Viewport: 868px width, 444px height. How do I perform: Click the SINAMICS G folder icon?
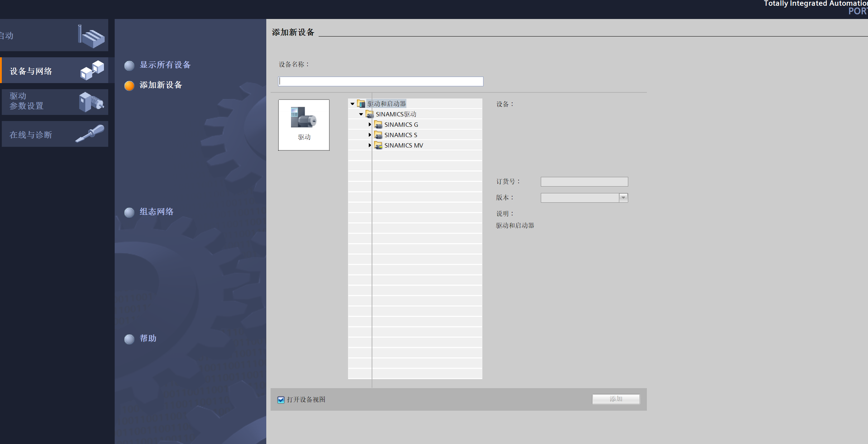pos(378,125)
